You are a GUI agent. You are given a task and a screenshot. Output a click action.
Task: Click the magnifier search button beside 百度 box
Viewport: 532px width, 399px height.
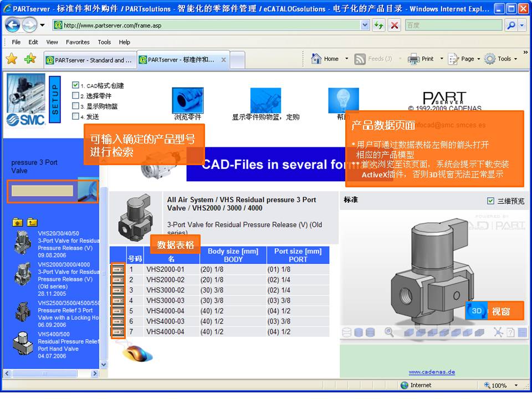[510, 25]
